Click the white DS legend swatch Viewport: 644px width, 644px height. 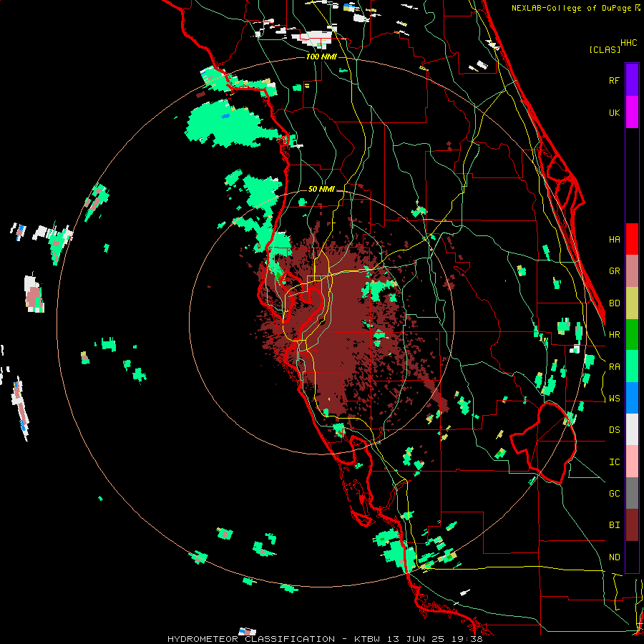[x=632, y=429]
